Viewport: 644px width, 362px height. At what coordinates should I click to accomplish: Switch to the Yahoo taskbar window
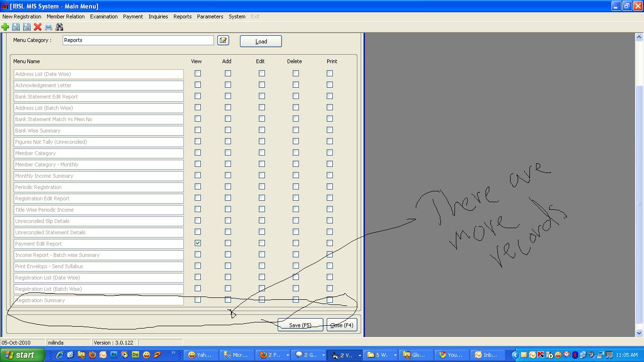[x=201, y=355]
